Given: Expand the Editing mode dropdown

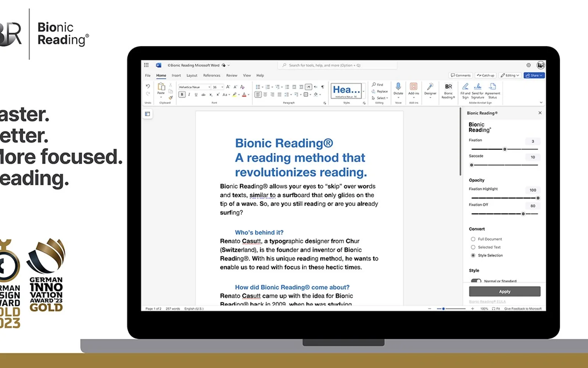Looking at the screenshot, I should click(510, 75).
